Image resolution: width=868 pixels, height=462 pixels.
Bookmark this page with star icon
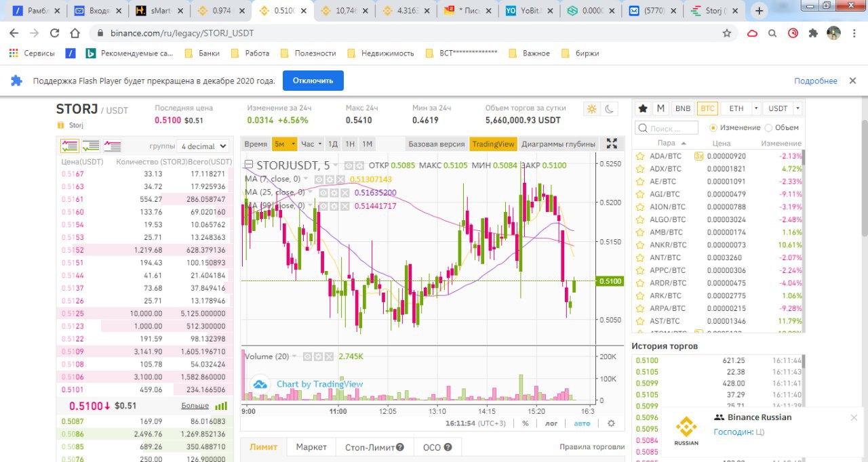coord(727,33)
